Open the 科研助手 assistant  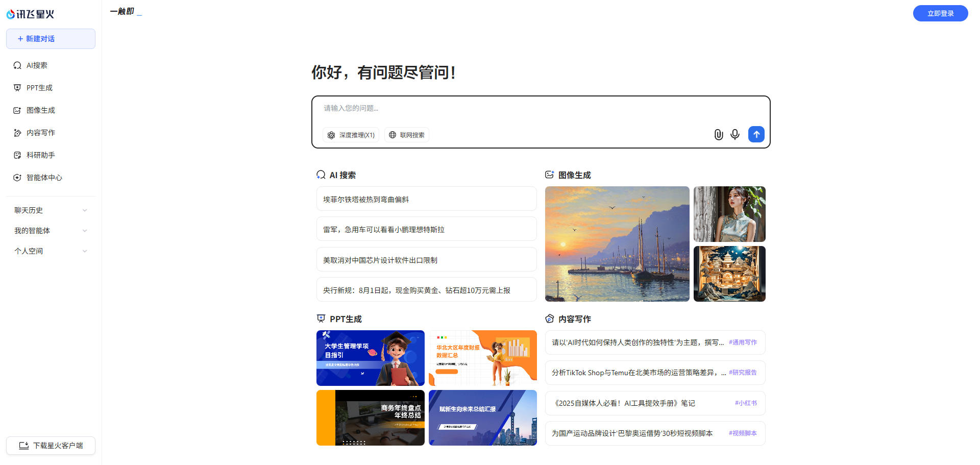point(41,155)
